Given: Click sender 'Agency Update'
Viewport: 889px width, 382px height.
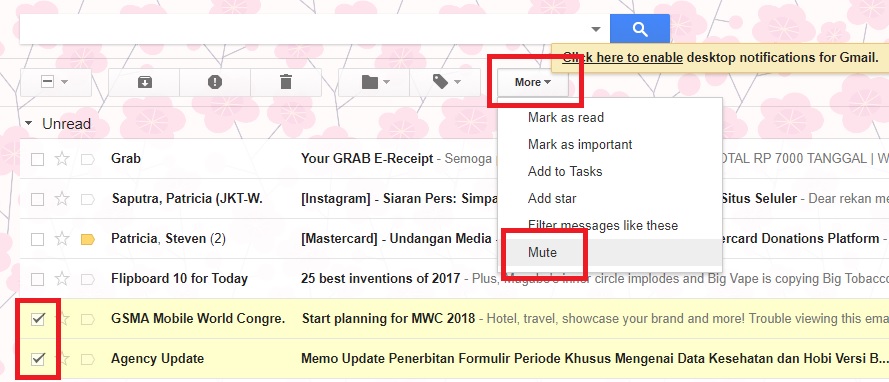Looking at the screenshot, I should pyautogui.click(x=158, y=359).
